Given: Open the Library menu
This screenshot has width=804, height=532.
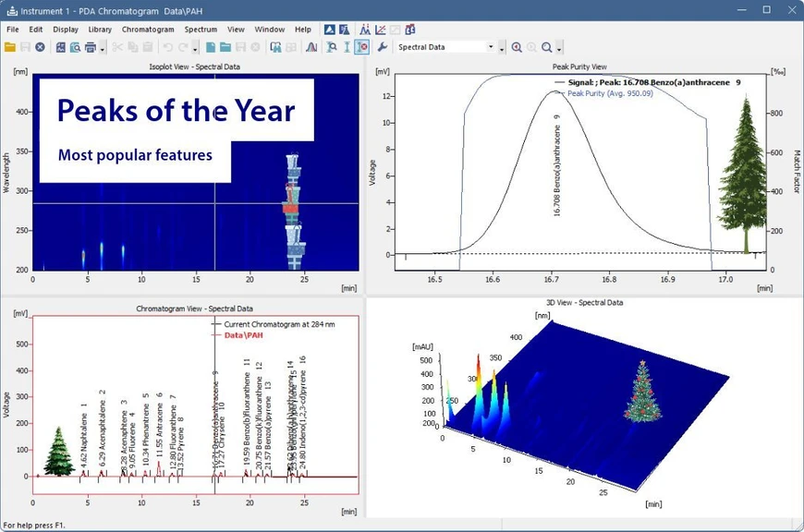Looking at the screenshot, I should click(x=100, y=30).
